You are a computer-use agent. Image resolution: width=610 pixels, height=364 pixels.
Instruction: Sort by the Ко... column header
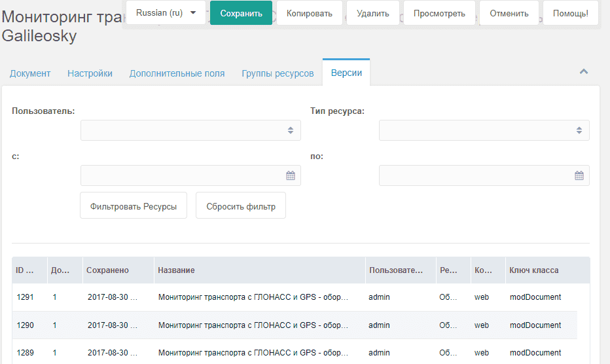point(488,270)
